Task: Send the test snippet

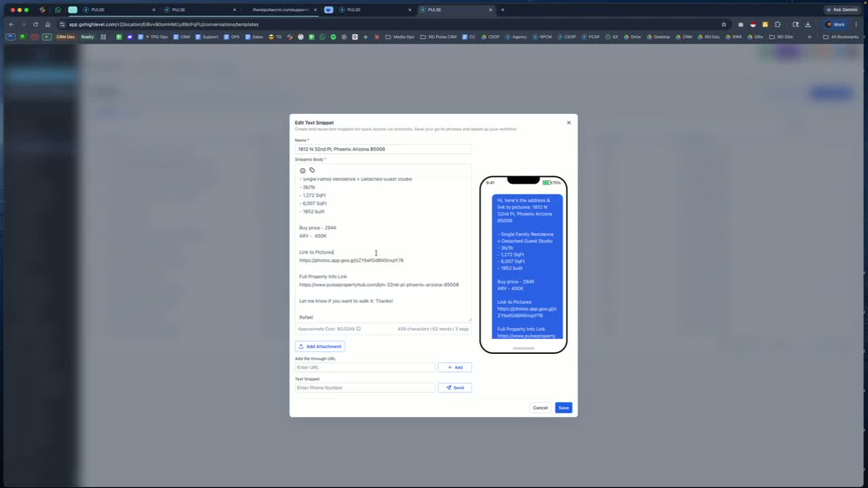Action: (x=455, y=388)
